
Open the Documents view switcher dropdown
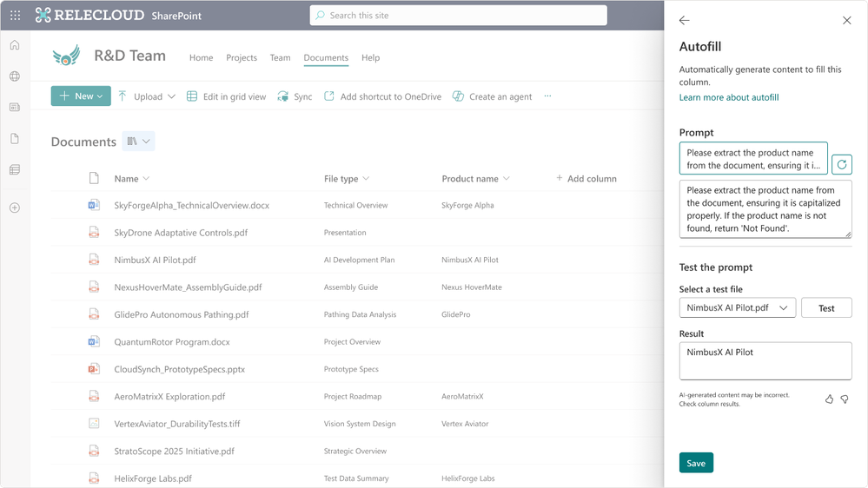pyautogui.click(x=139, y=142)
